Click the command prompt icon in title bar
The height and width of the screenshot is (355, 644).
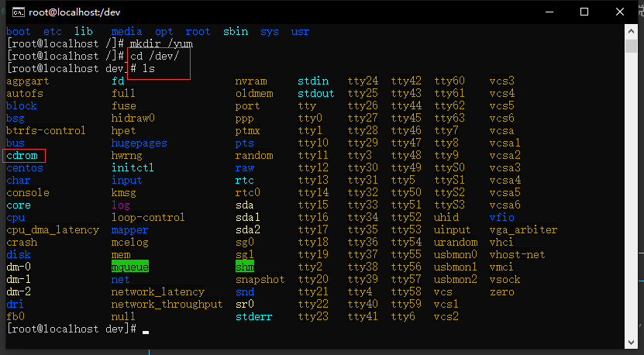(x=13, y=12)
